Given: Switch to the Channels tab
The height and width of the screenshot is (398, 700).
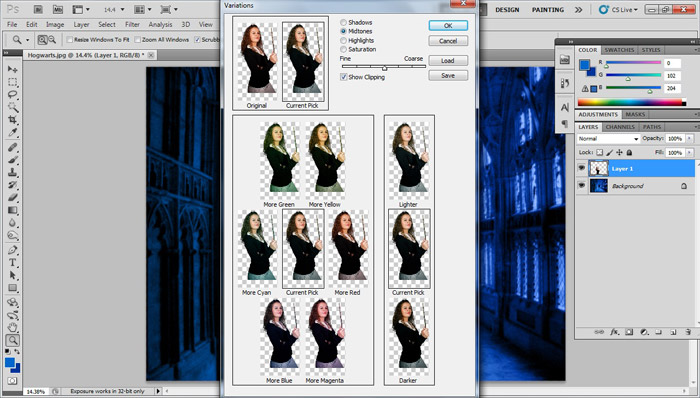Looking at the screenshot, I should 620,127.
